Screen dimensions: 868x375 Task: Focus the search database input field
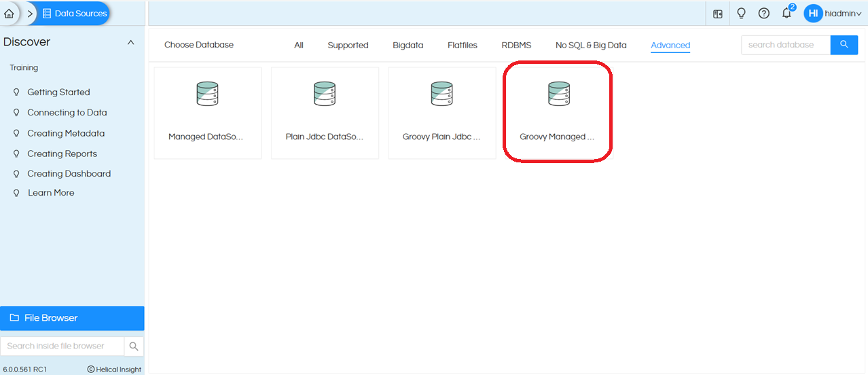coord(785,45)
